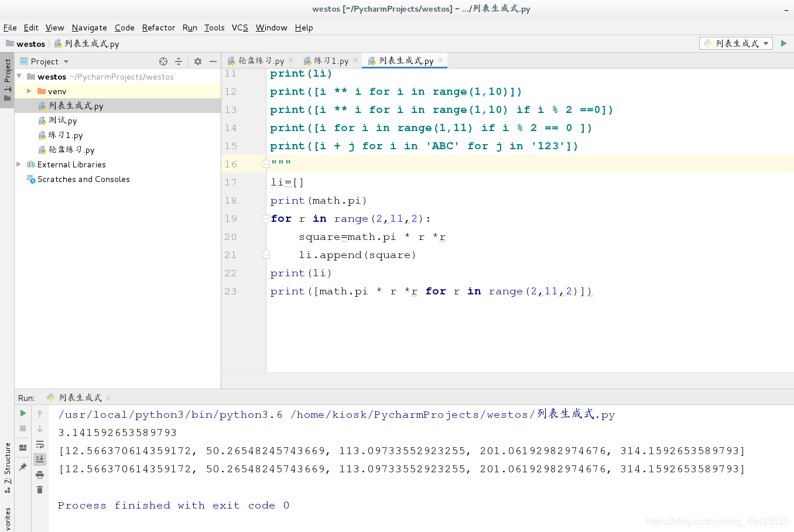Click the stop process square in Run panel
The width and height of the screenshot is (794, 532).
[x=23, y=428]
